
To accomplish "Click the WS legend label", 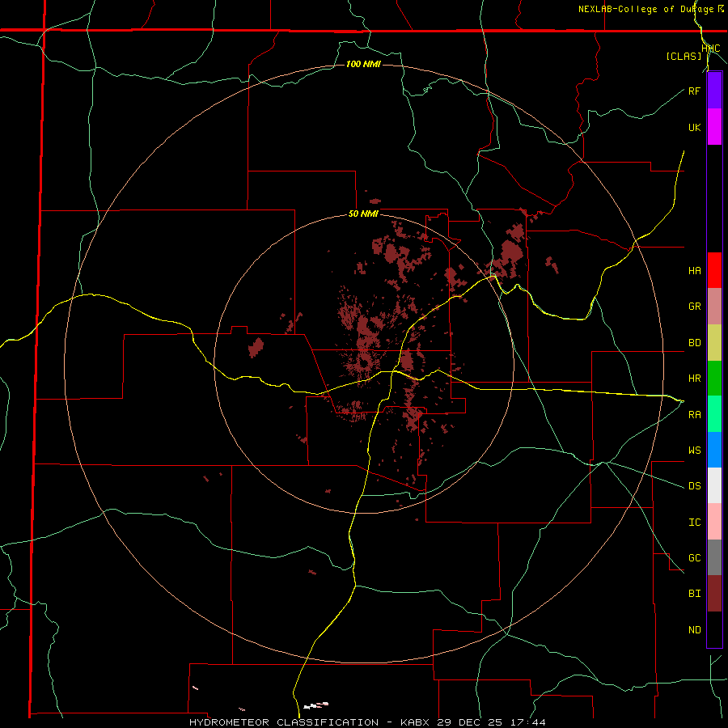I will point(695,451).
